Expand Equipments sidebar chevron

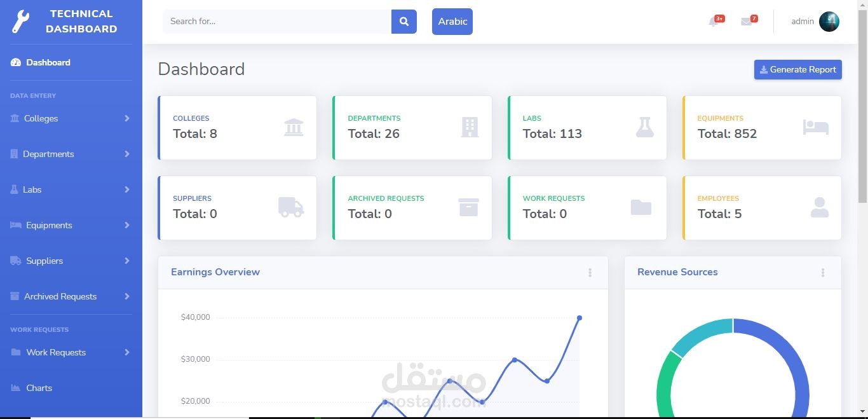127,225
